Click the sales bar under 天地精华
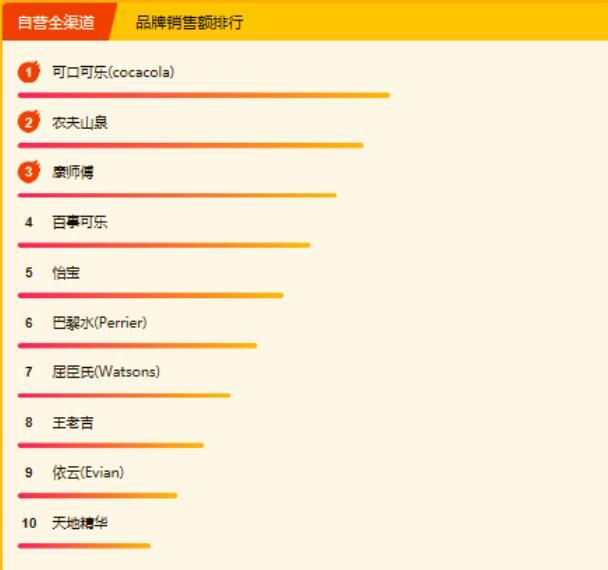 pyautogui.click(x=84, y=546)
